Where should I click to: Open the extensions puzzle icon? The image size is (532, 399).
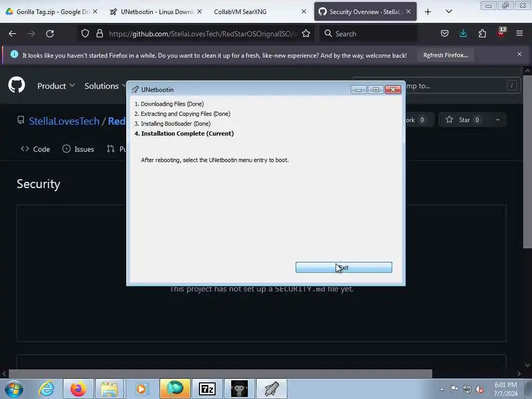point(482,34)
